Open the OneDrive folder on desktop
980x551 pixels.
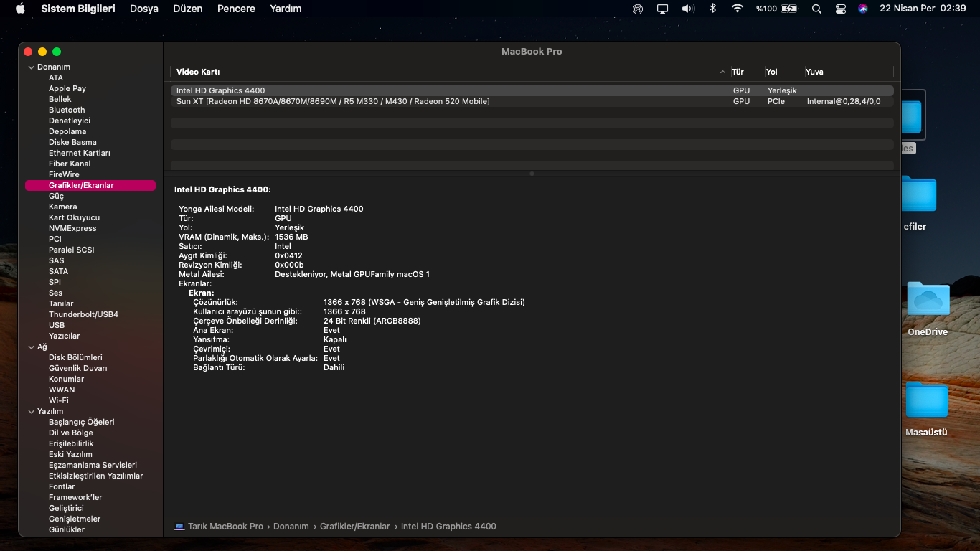click(x=928, y=300)
